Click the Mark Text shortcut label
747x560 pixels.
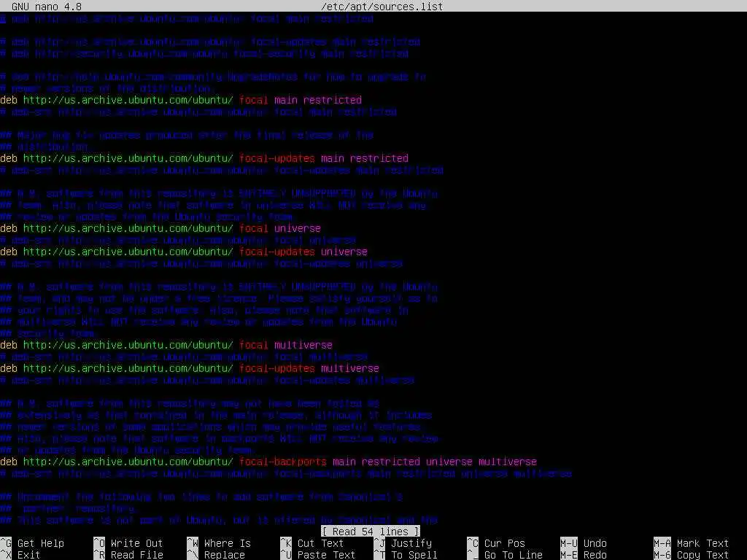(703, 543)
